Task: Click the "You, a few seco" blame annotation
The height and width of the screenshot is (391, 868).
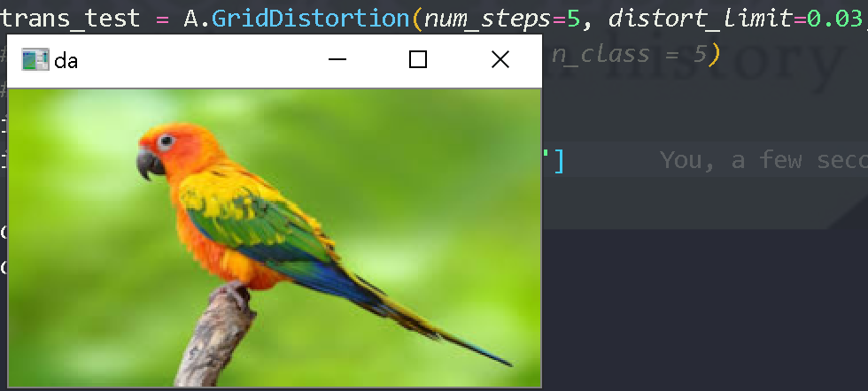Action: click(x=763, y=160)
